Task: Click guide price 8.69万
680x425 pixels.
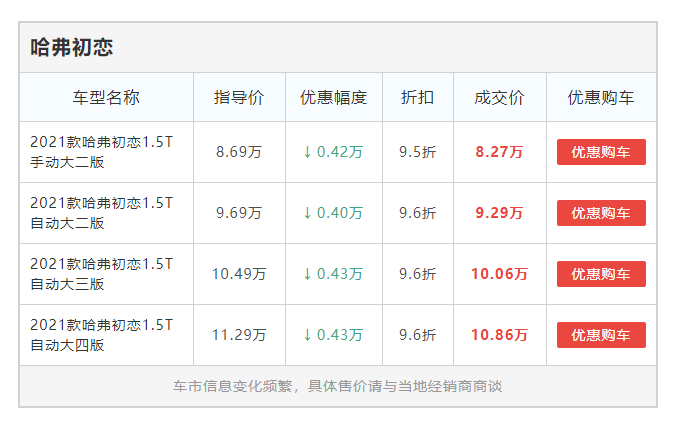Action: (239, 152)
